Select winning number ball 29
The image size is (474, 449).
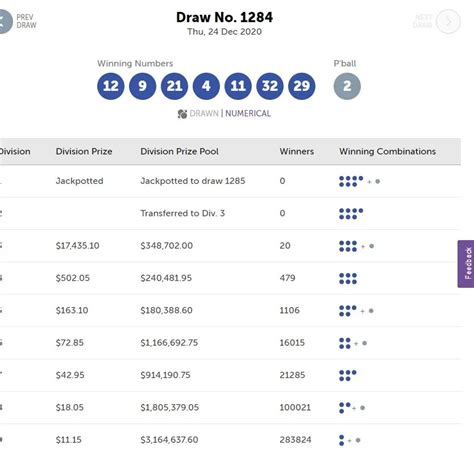tap(302, 86)
